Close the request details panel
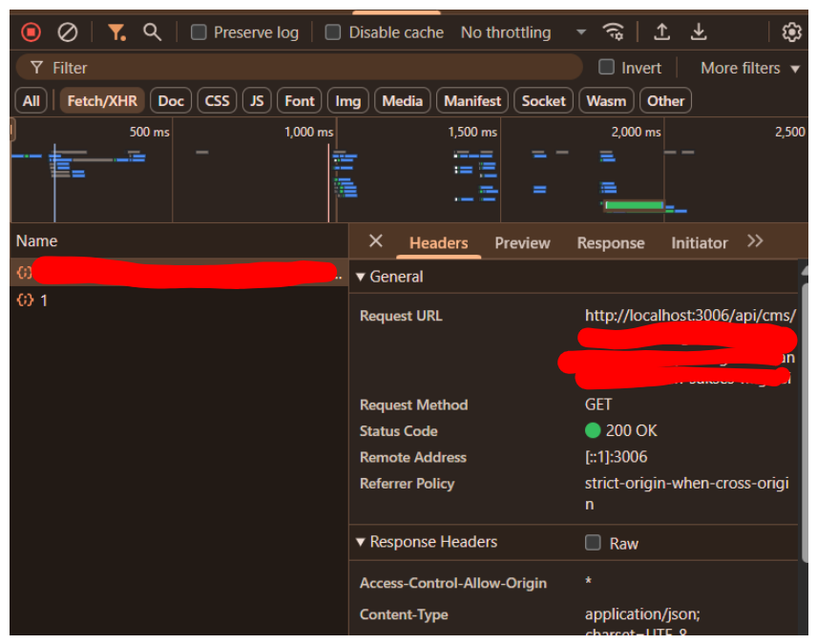The image size is (817, 644). pos(375,241)
